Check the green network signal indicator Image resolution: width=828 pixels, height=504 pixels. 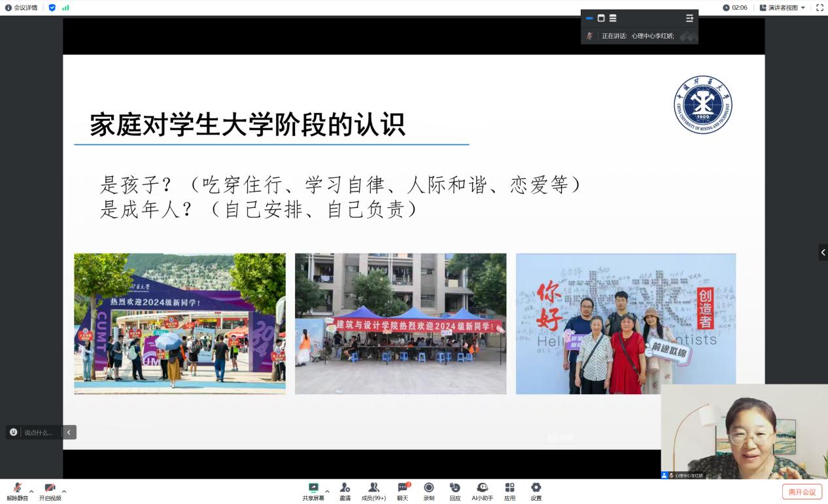coord(65,8)
